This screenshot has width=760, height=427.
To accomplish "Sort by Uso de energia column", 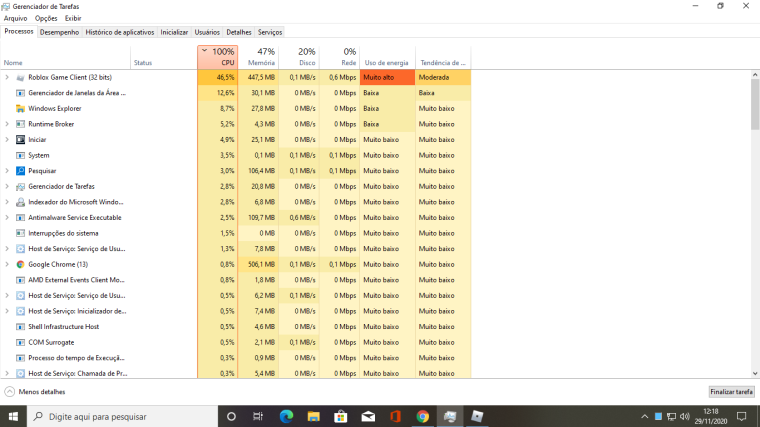I will [388, 57].
